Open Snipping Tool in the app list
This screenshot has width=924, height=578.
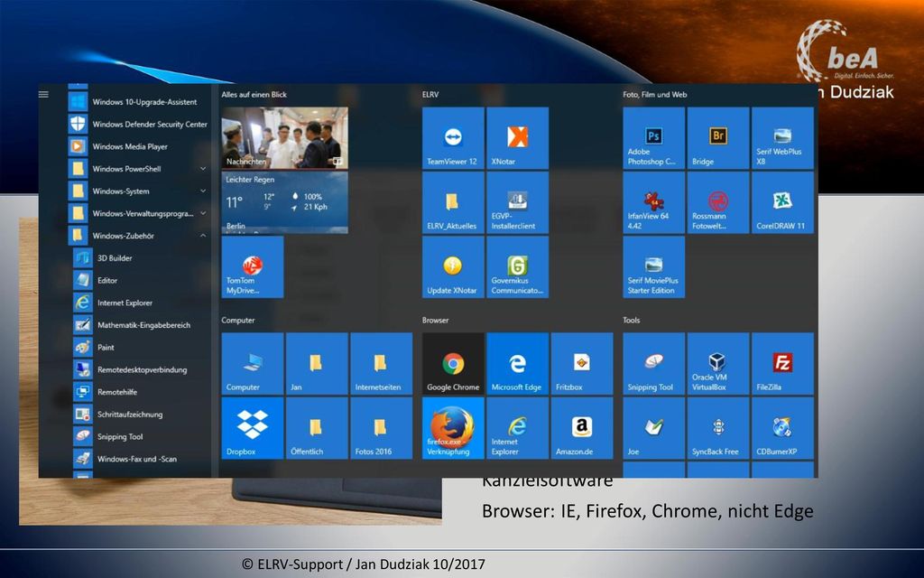142,436
